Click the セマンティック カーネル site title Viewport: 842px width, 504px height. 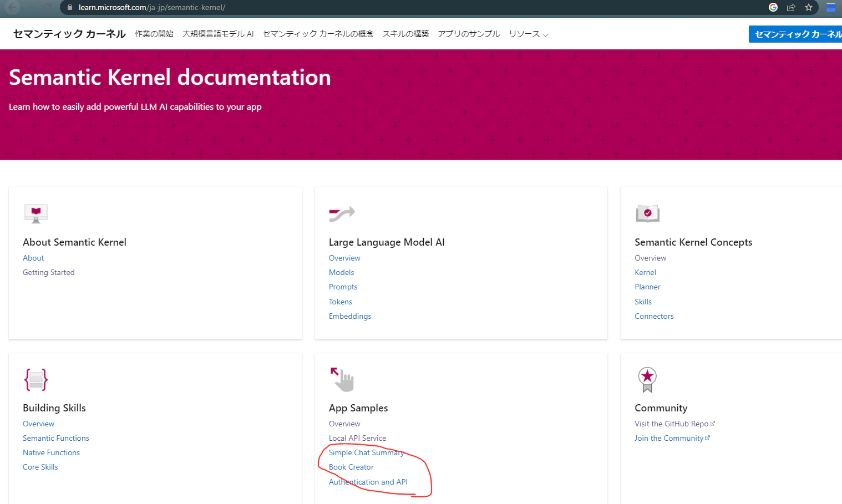[x=69, y=34]
